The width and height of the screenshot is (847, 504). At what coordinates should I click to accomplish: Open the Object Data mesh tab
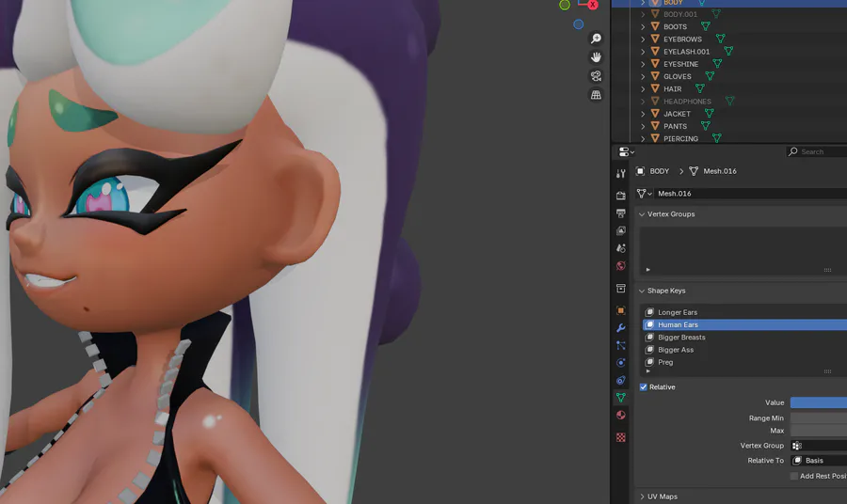621,398
